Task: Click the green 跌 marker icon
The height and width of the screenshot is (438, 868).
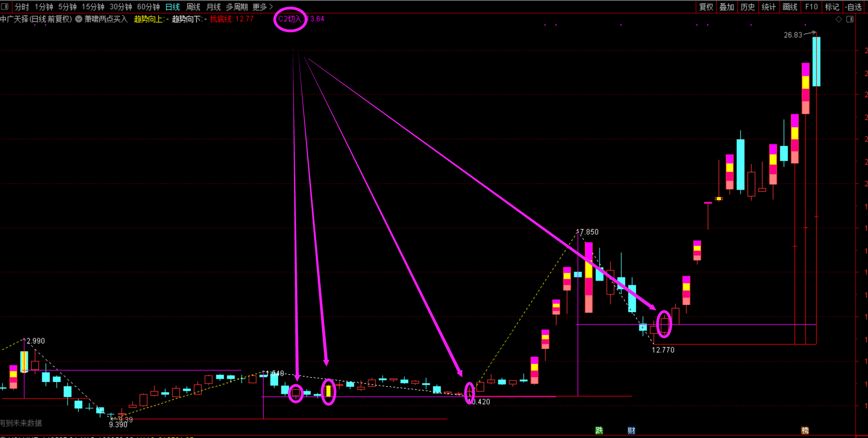Action: coord(599,430)
